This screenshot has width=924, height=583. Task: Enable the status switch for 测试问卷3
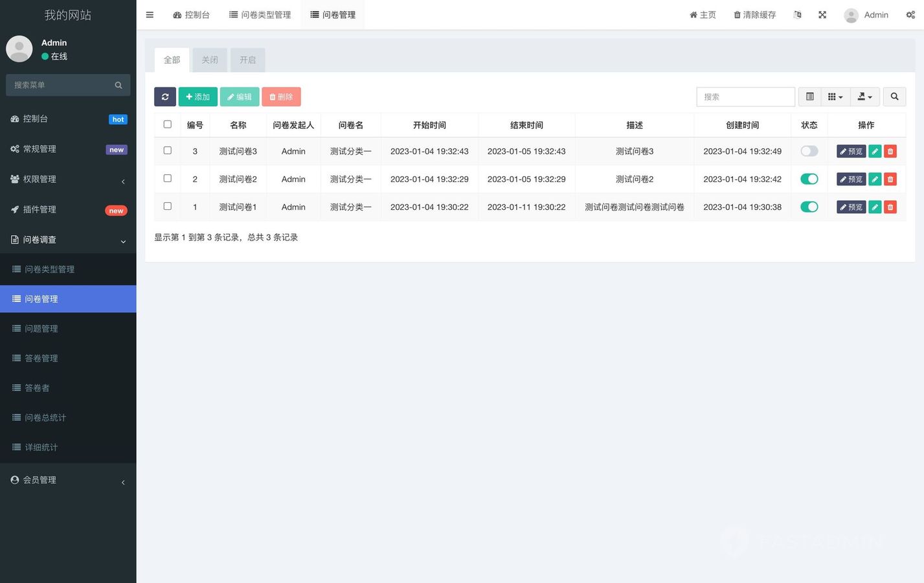click(x=809, y=152)
